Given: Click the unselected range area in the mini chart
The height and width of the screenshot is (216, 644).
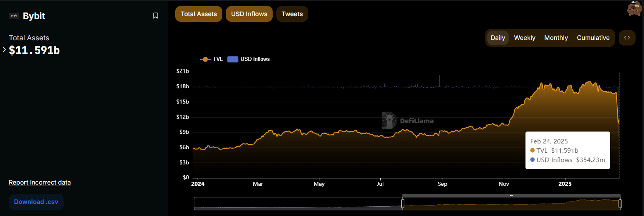Looking at the screenshot, I should [x=298, y=204].
